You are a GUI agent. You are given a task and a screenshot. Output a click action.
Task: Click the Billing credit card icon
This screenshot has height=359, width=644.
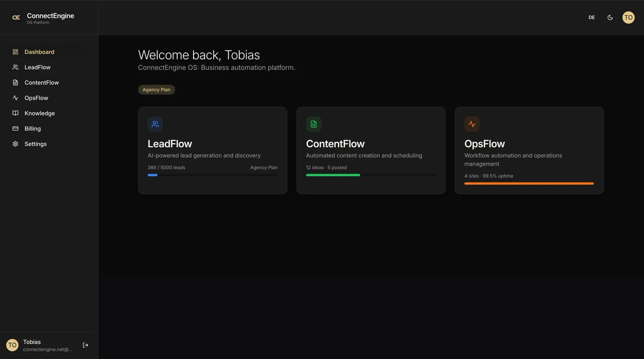15,129
